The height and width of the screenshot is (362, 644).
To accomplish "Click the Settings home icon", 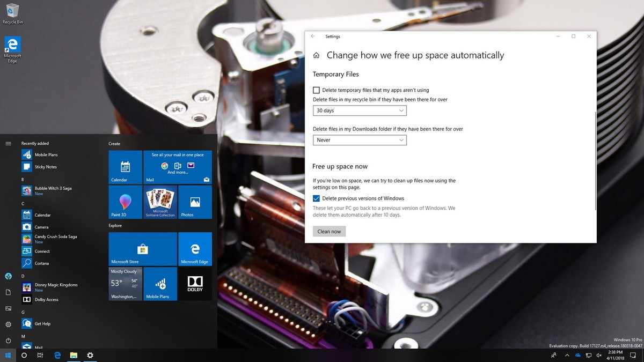I will click(317, 55).
